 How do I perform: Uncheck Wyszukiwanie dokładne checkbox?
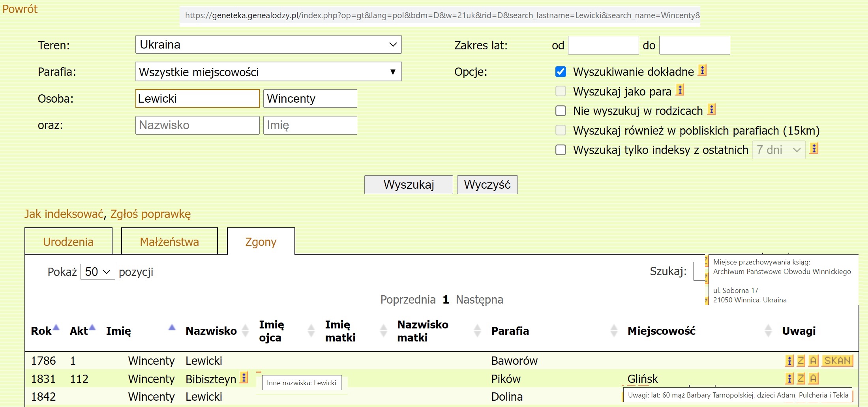pyautogui.click(x=561, y=72)
